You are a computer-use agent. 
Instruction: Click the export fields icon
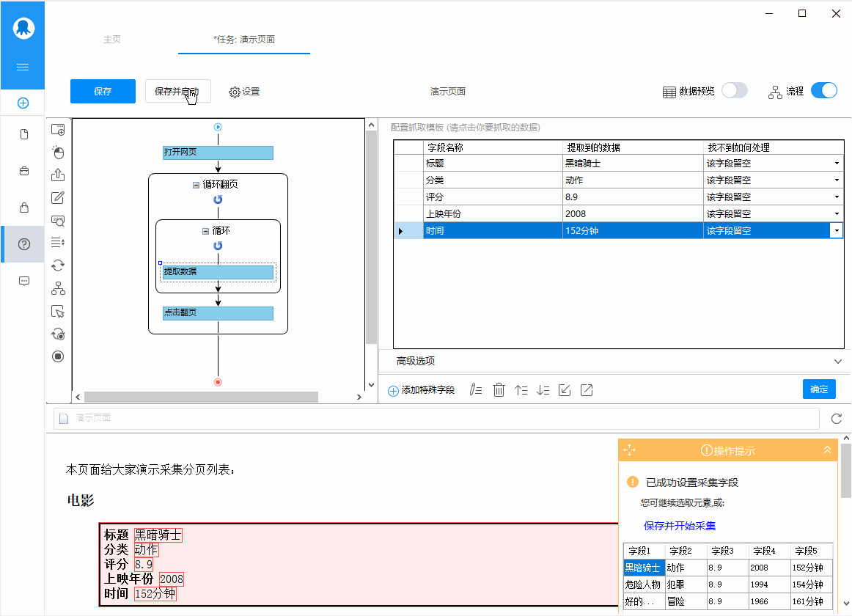click(587, 390)
